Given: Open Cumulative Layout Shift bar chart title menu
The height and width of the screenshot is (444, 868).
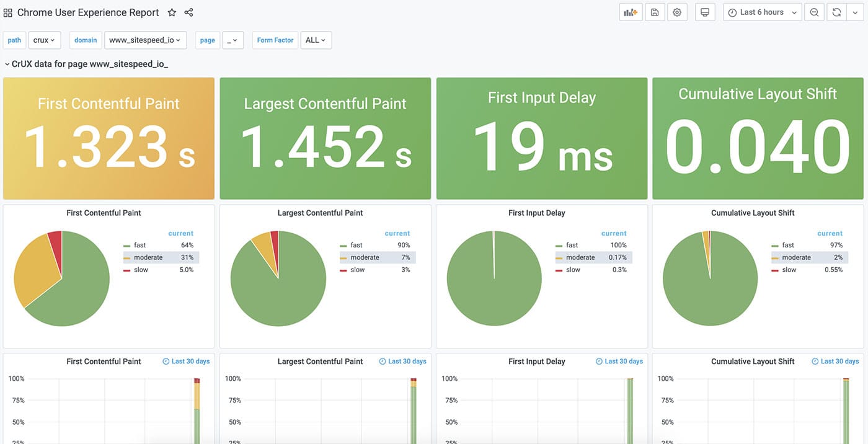Looking at the screenshot, I should [x=753, y=362].
